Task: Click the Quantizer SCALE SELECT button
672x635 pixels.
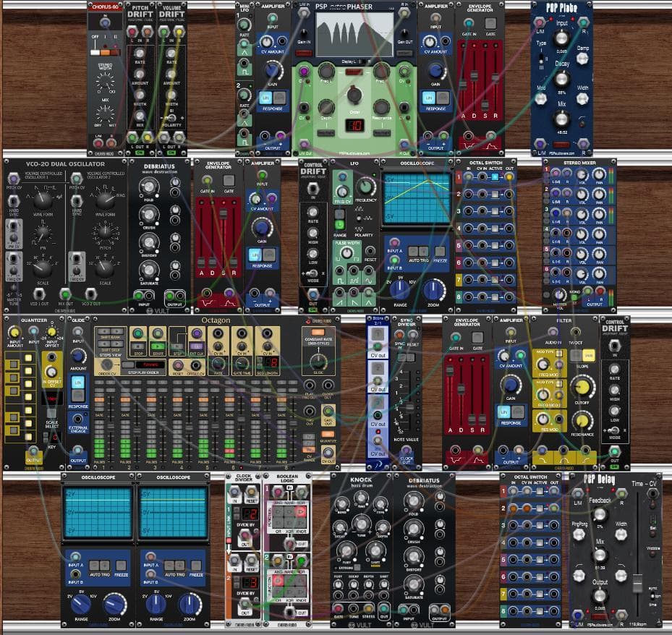Action: [x=51, y=413]
